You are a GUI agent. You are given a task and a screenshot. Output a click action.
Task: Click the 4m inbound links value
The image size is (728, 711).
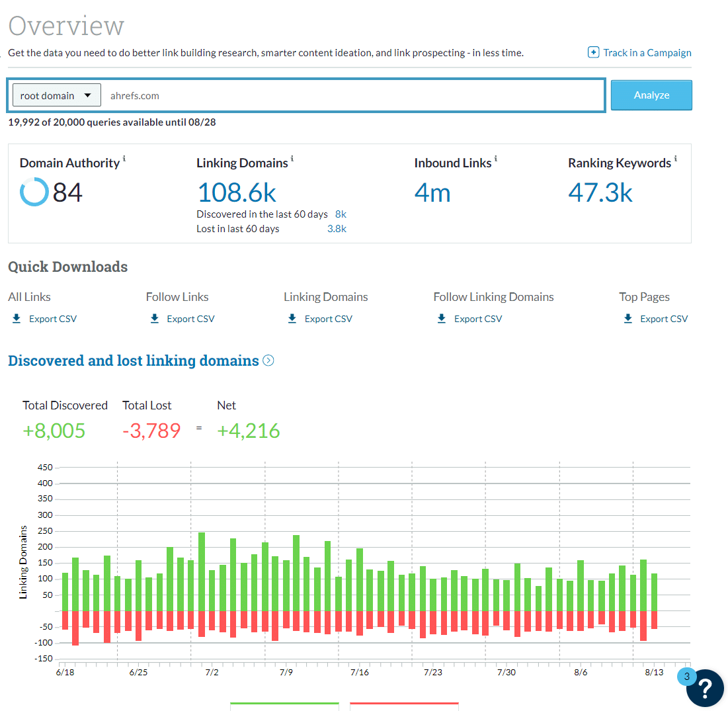(432, 192)
